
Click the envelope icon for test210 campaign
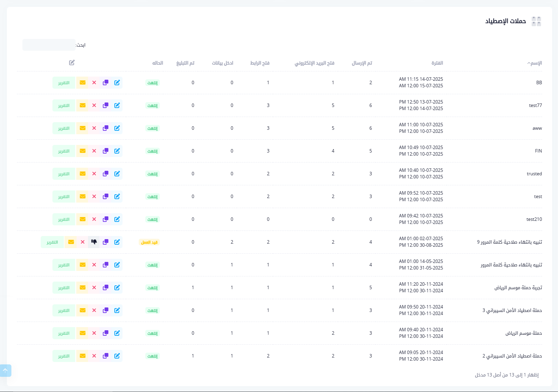click(x=82, y=219)
